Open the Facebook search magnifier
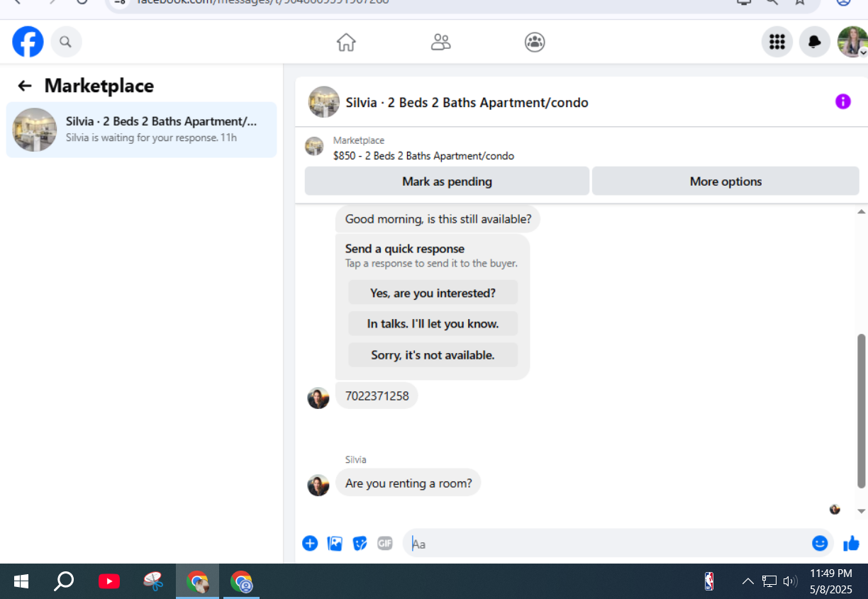This screenshot has width=868, height=599. point(66,43)
